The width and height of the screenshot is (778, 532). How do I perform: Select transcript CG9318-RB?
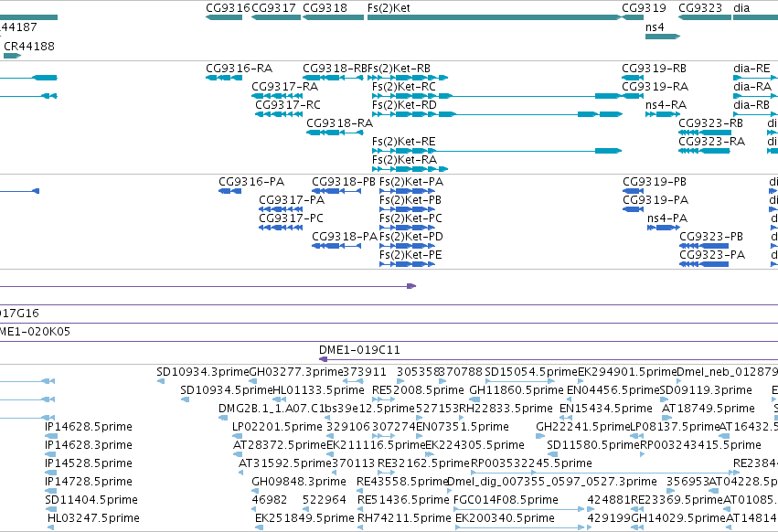pyautogui.click(x=335, y=69)
